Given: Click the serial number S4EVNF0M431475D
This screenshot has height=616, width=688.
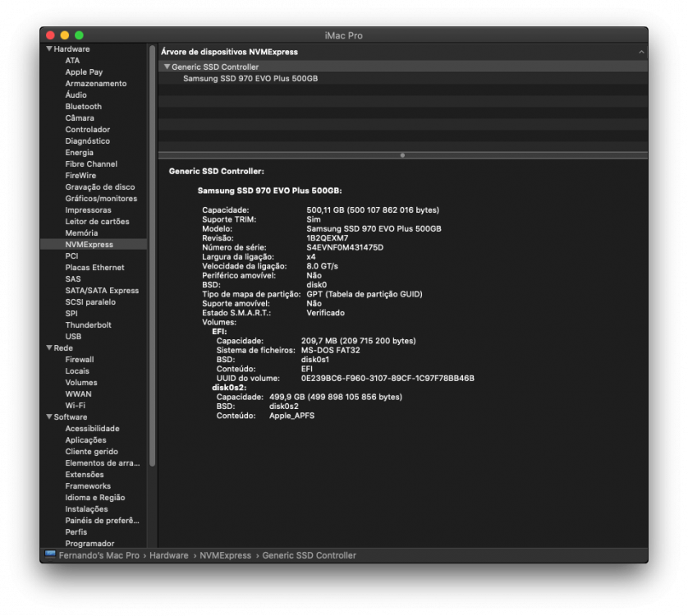Looking at the screenshot, I should 345,247.
